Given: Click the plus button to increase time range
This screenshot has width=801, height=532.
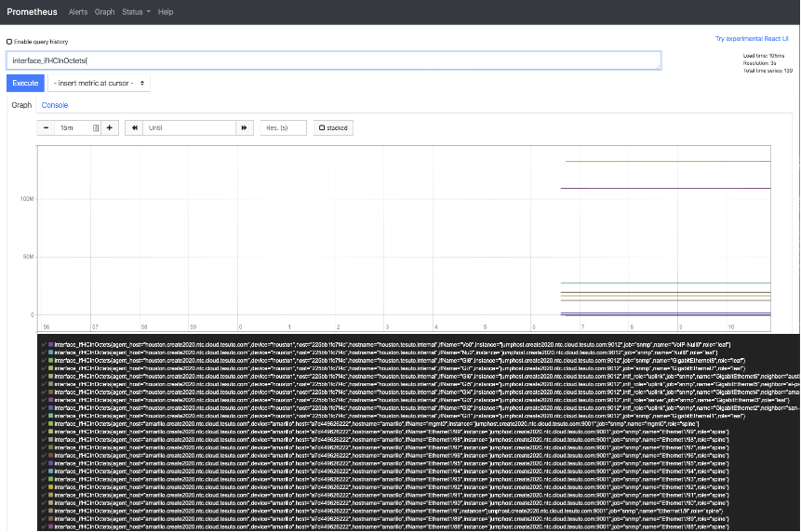Looking at the screenshot, I should 110,127.
